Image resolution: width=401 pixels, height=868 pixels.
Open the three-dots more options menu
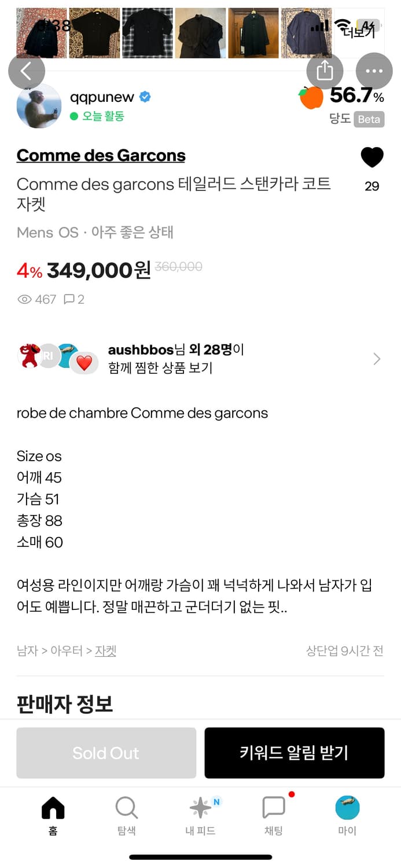(374, 71)
